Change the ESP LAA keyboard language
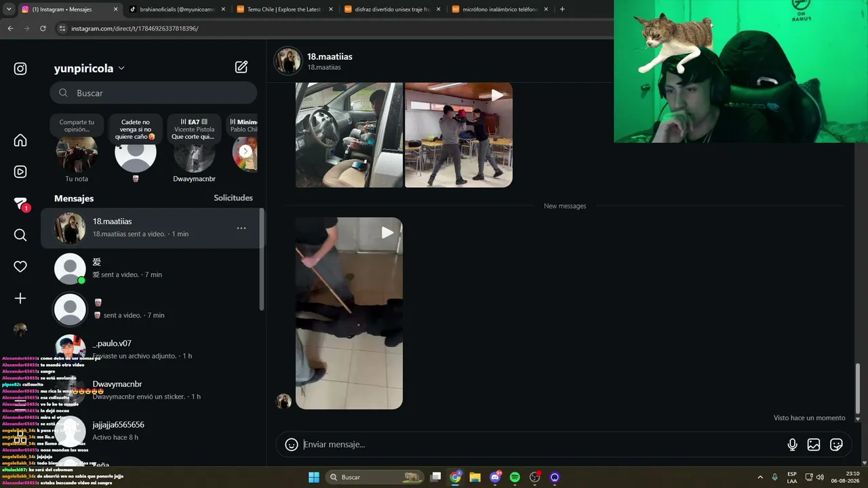This screenshot has height=488, width=868. coord(792,477)
